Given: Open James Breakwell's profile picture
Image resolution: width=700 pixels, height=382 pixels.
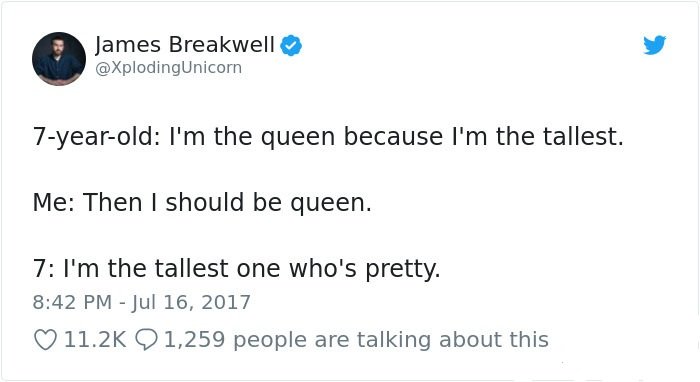Looking at the screenshot, I should tap(59, 58).
